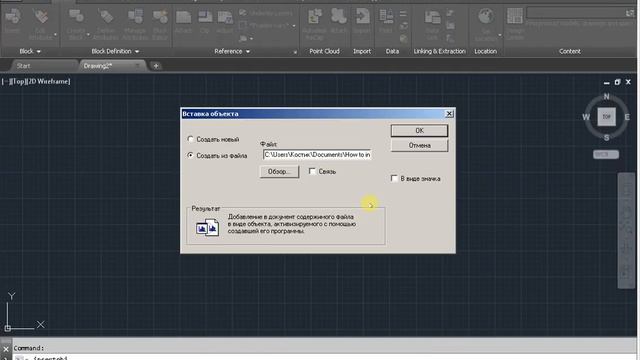Open the Create Block dropdown arrow
This screenshot has width=640, height=360.
88,35
